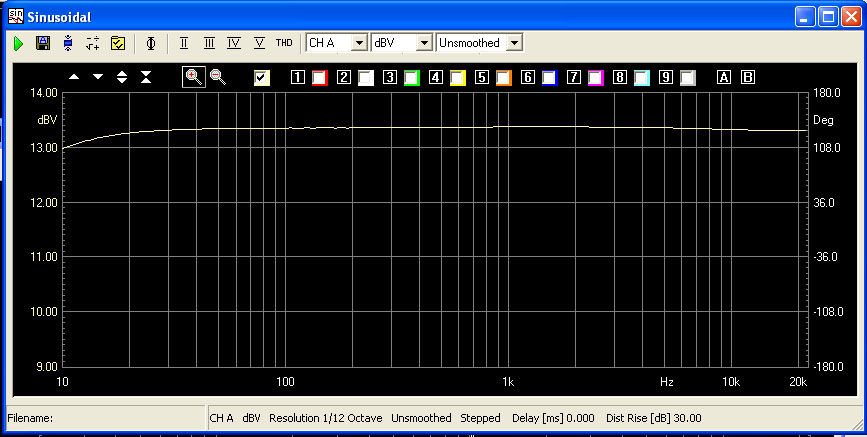Enable the THD distortion display
The width and height of the screenshot is (867, 437).
point(284,43)
